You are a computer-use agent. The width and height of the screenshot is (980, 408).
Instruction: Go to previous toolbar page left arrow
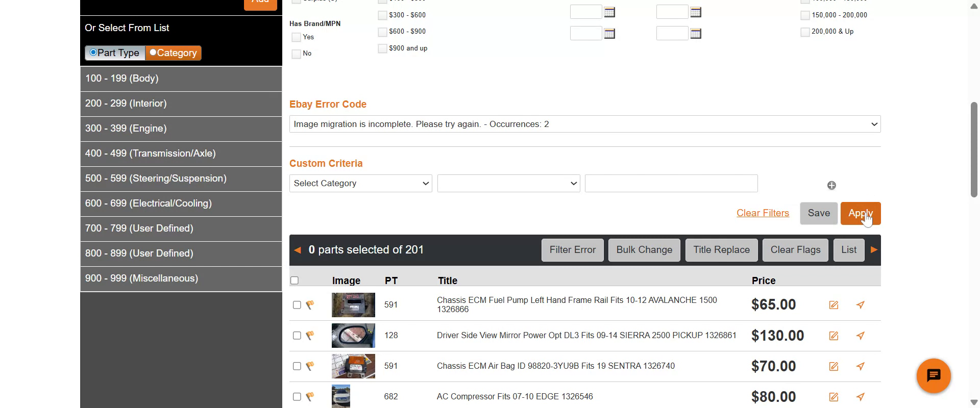(298, 250)
